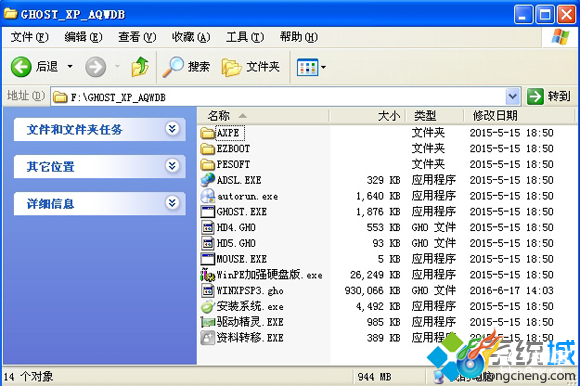Image resolution: width=580 pixels, height=386 pixels.
Task: Sort by 名称 column header
Action: tap(263, 116)
